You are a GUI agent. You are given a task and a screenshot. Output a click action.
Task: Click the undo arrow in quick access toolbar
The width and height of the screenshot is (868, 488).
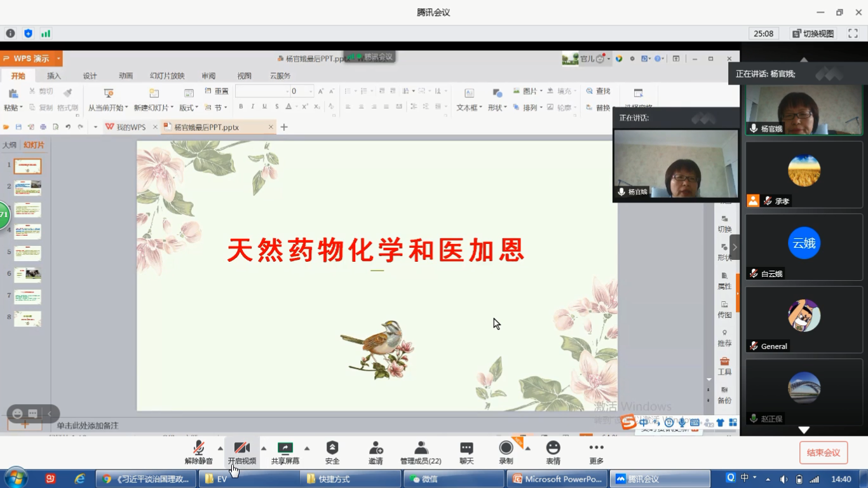(x=68, y=127)
